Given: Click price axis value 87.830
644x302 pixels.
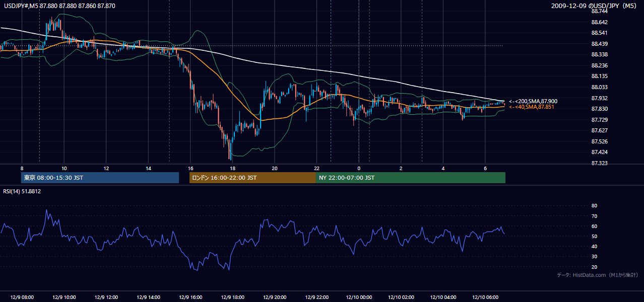Looking at the screenshot, I should (600, 109).
